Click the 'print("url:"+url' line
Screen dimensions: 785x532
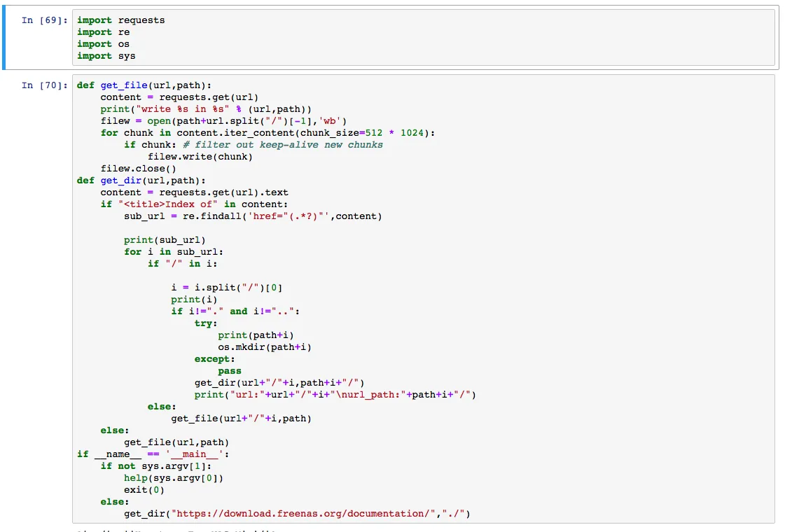point(335,395)
